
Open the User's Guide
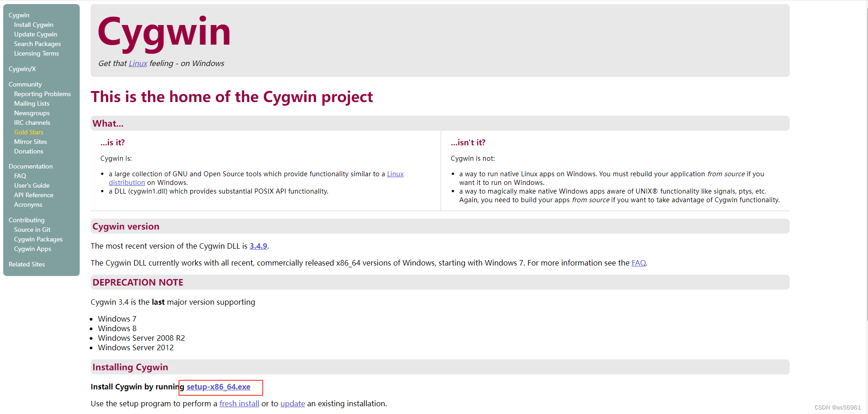point(31,185)
